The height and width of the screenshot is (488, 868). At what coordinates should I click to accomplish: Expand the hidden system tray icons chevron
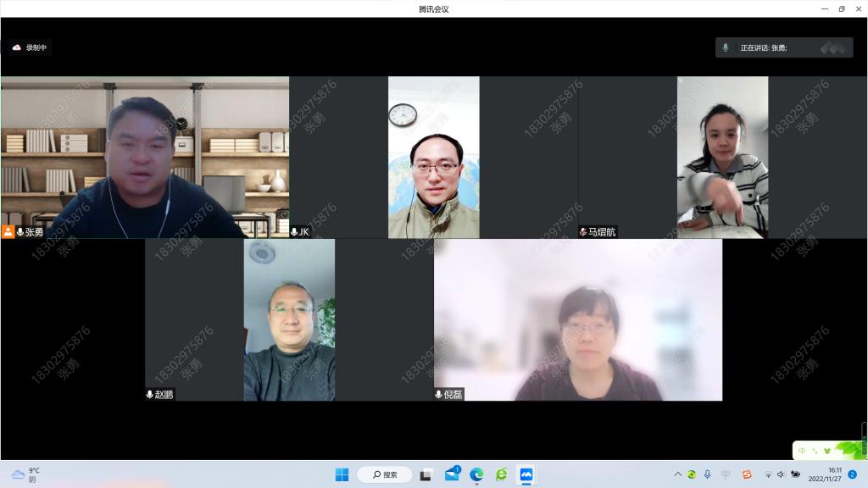(x=677, y=474)
